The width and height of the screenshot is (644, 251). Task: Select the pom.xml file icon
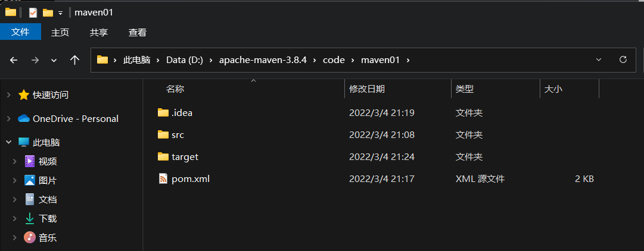click(x=163, y=179)
